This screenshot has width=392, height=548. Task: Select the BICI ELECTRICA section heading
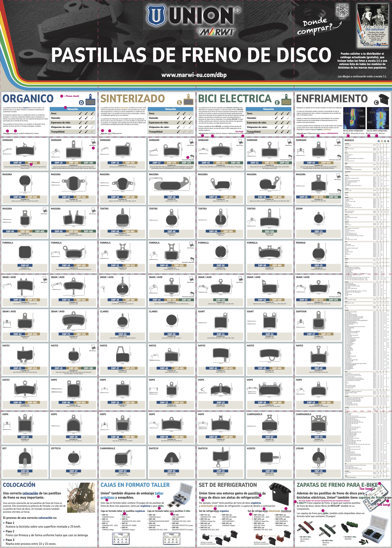235,98
